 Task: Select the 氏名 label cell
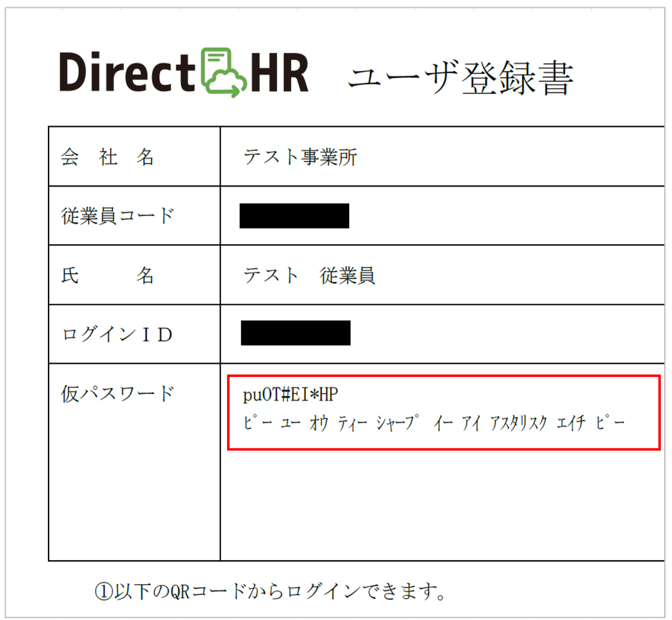click(x=134, y=275)
